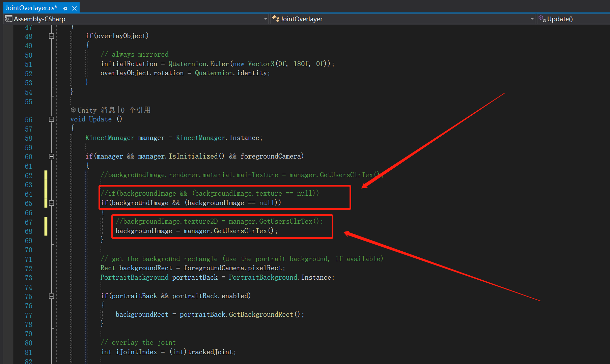Image resolution: width=610 pixels, height=364 pixels.
Task: Click the pin icon on the JointOverlayer.cs tab
Action: [64, 8]
